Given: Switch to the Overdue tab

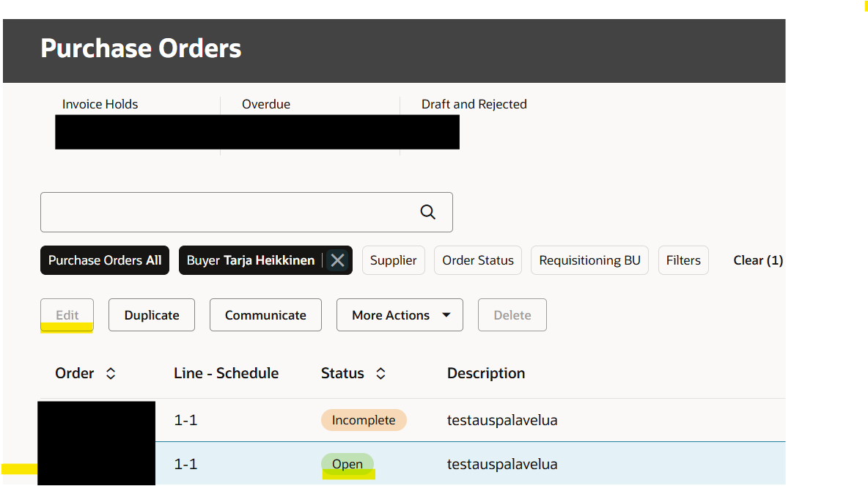Looking at the screenshot, I should [x=266, y=103].
